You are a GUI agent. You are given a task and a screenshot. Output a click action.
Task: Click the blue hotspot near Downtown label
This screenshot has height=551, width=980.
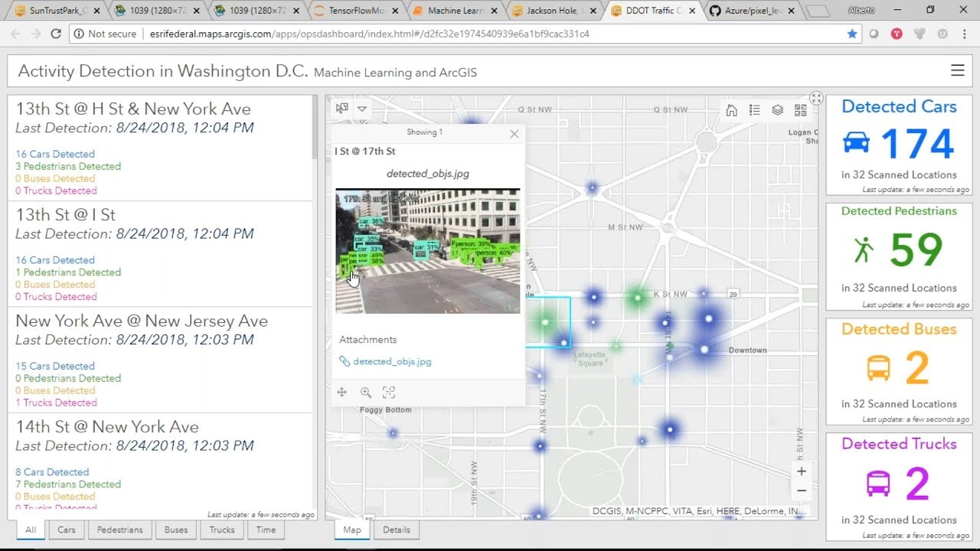pyautogui.click(x=704, y=350)
